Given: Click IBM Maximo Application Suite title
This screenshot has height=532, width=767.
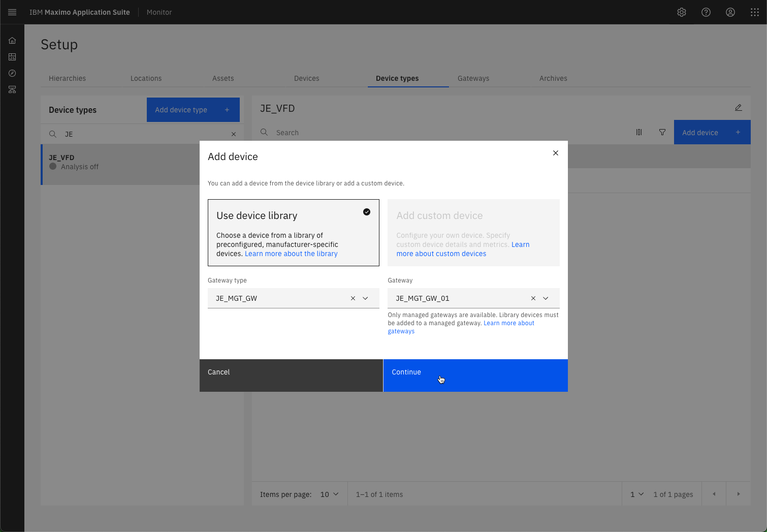Looking at the screenshot, I should tap(80, 12).
